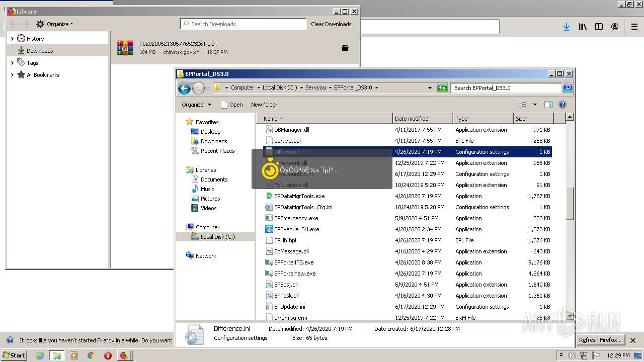Screen dimensions: 644x362
Task: Click the Open toolbar button in Explorer
Action: (x=231, y=105)
